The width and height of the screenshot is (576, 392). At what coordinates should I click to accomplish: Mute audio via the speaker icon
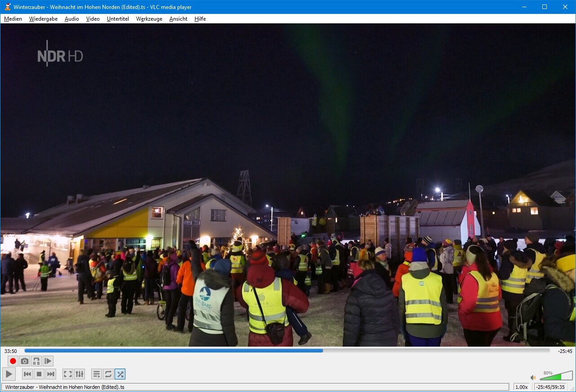click(x=533, y=378)
